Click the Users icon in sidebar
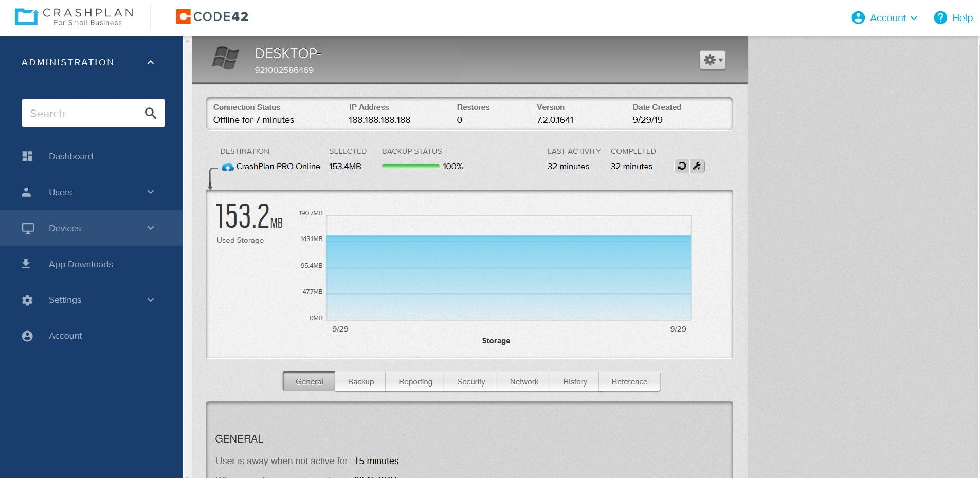Image resolution: width=980 pixels, height=478 pixels. [27, 192]
